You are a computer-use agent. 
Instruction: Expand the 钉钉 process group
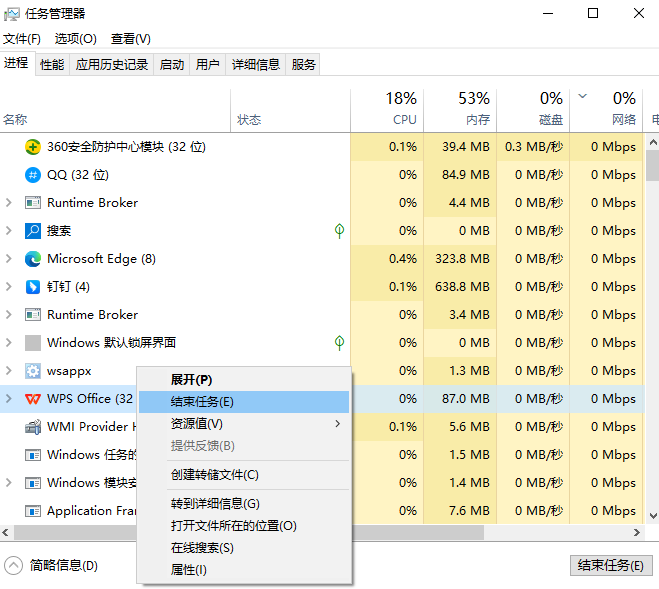click(9, 287)
